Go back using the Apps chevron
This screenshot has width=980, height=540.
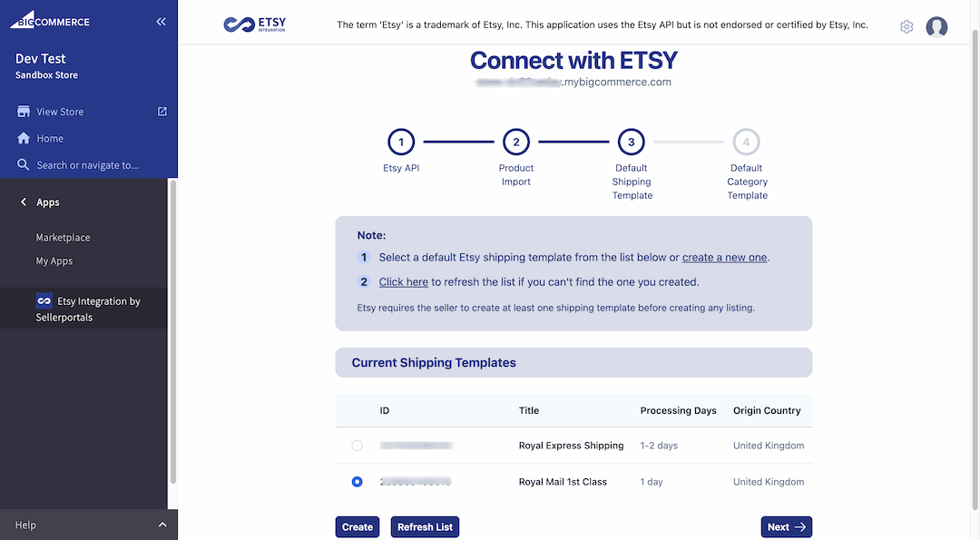[x=24, y=201]
